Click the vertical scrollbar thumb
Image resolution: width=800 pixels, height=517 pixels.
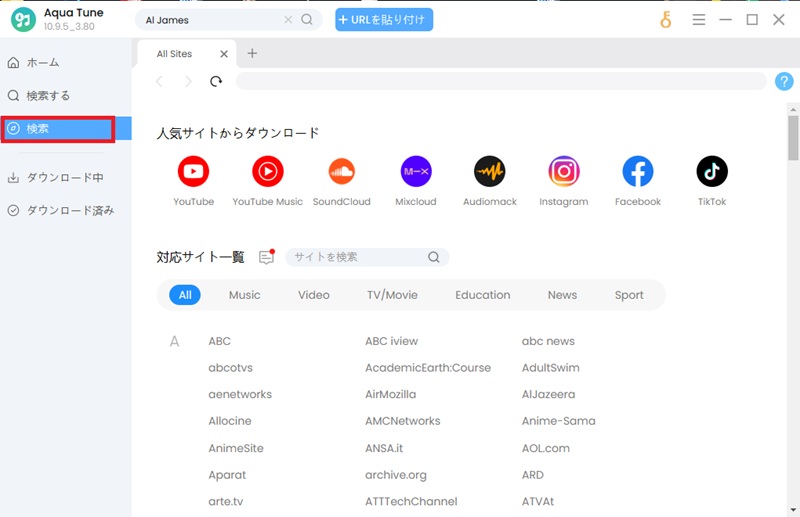792,138
